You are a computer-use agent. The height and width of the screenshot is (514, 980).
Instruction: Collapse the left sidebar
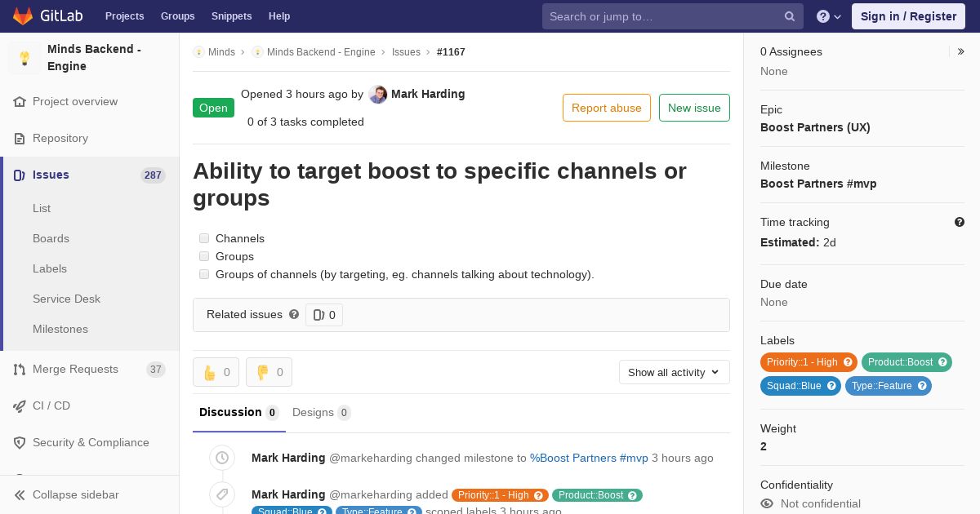(75, 494)
